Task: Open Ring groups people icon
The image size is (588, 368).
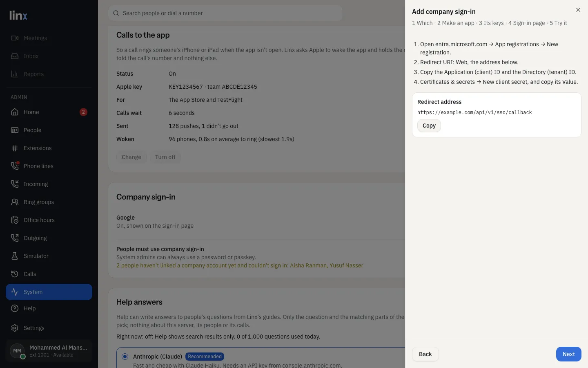Action: pos(15,202)
